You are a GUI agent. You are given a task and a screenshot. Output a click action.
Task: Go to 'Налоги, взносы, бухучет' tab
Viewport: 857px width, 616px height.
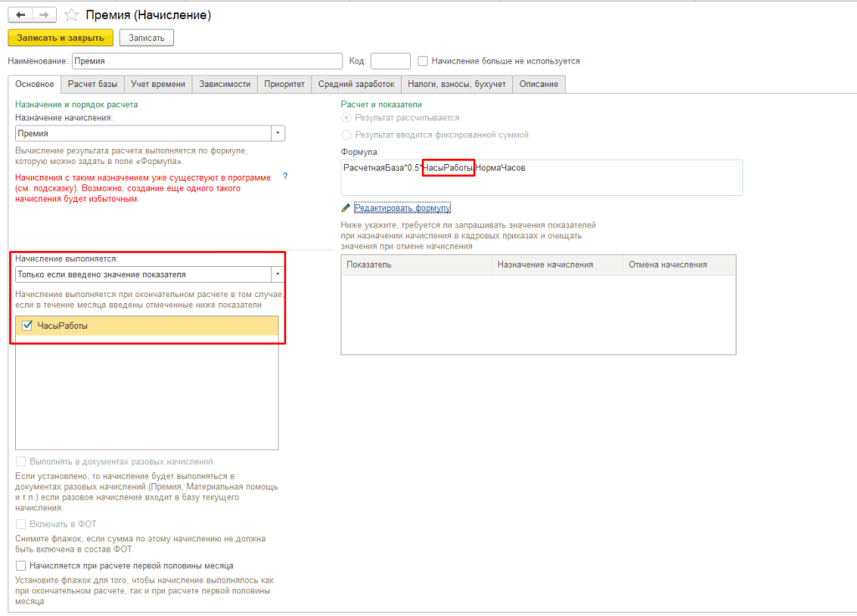[x=456, y=84]
